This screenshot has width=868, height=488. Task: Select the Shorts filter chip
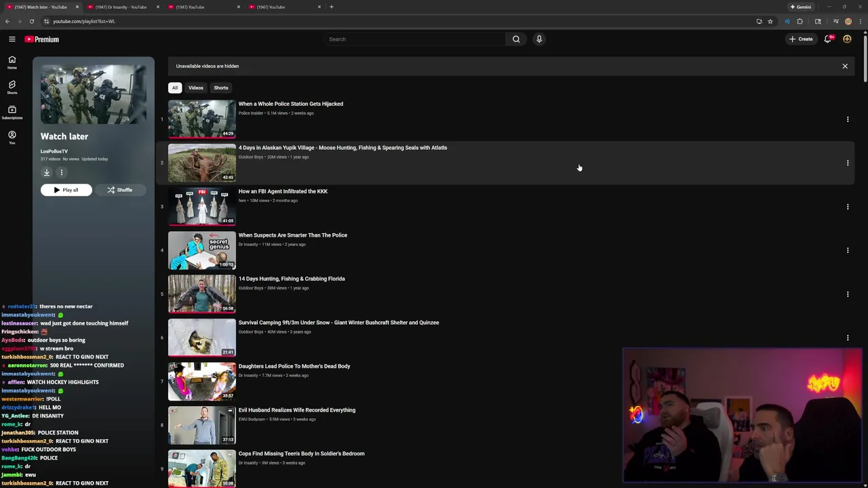pyautogui.click(x=221, y=87)
